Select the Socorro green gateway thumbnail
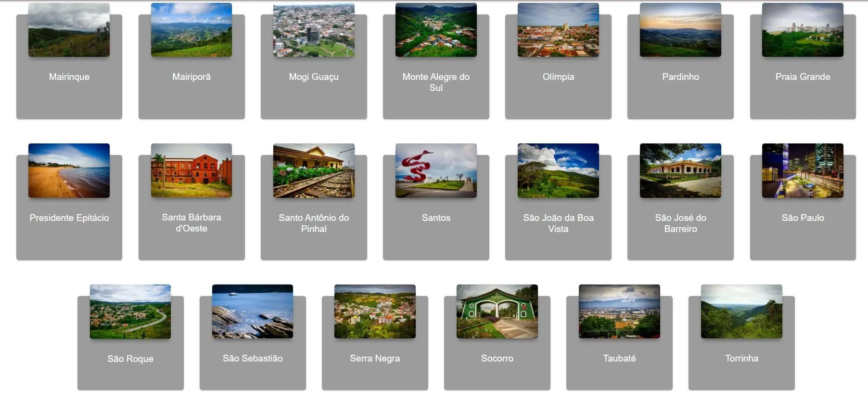Screen dimensions: 868x399 pos(497,311)
